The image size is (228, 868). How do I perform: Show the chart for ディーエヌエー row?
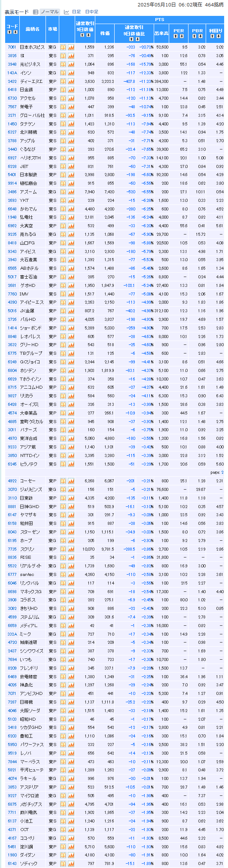(71, 81)
